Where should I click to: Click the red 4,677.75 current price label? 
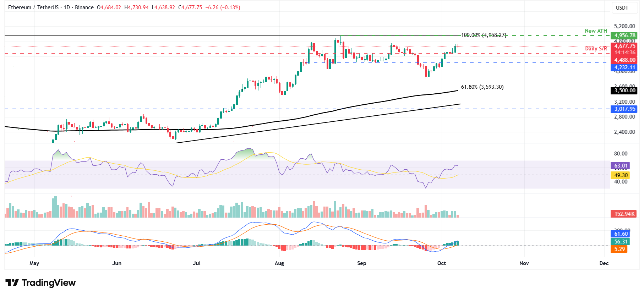tap(624, 46)
